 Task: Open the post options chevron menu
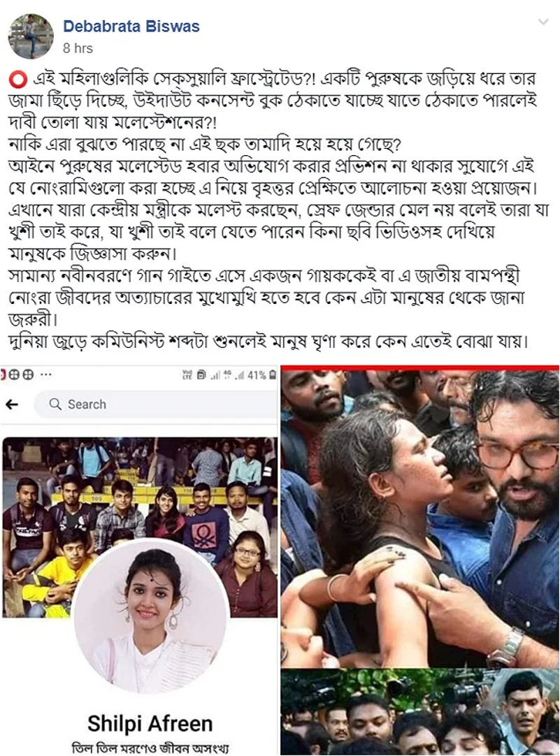click(544, 22)
